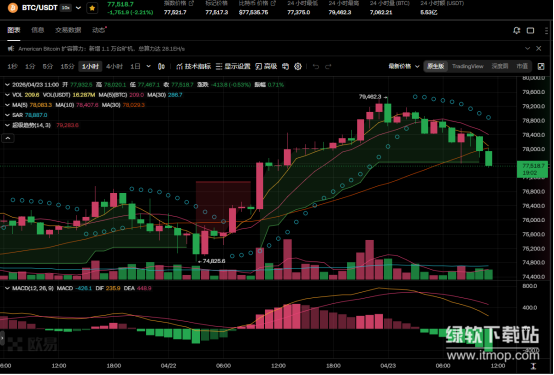Toggle the favorite star for BTC/USDT
The image size is (554, 375).
(92, 8)
